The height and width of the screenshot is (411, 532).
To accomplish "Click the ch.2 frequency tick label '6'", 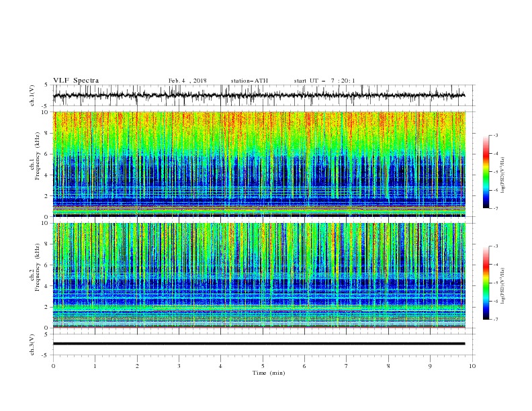I will tap(47, 265).
